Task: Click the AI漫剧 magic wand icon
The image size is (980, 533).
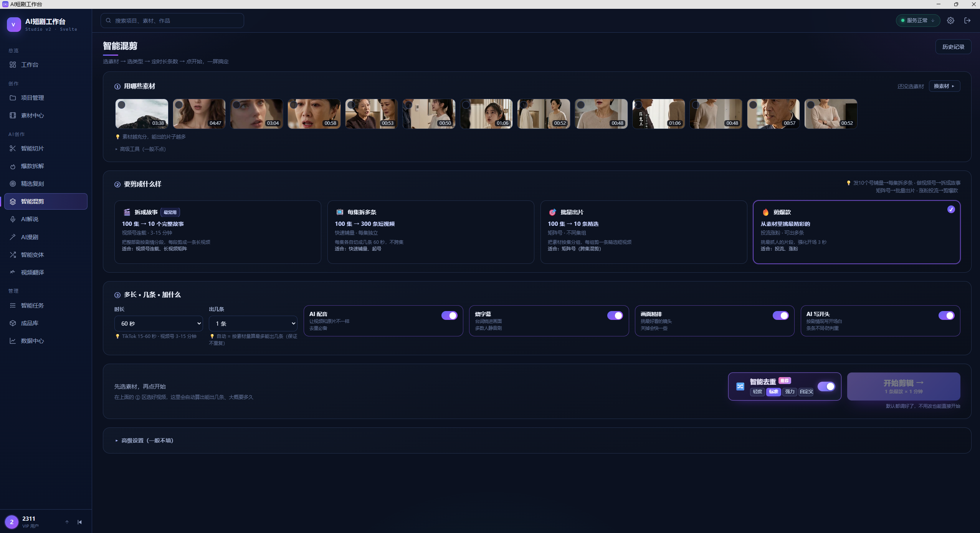Action: (x=13, y=237)
